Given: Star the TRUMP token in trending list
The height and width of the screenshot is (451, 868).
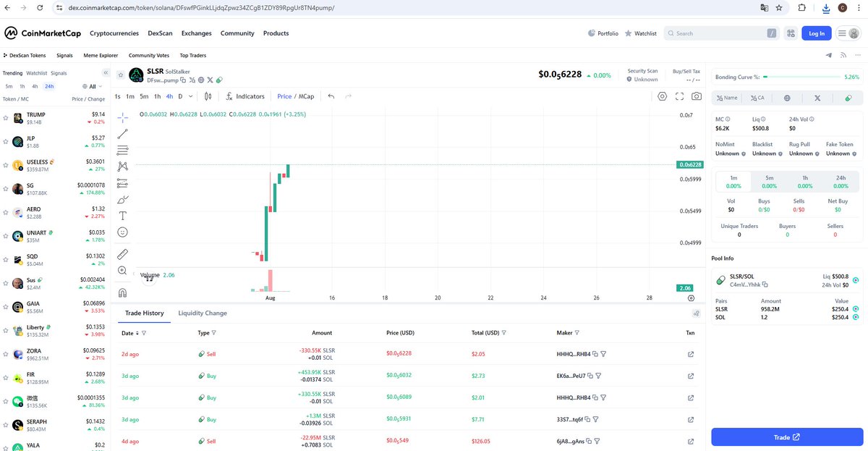Looking at the screenshot, I should tap(5, 118).
